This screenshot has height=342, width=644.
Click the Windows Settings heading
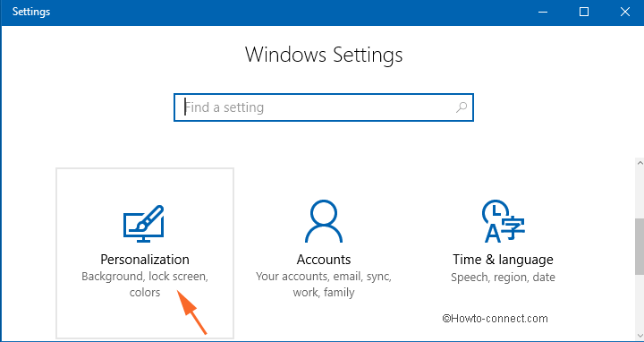coord(324,55)
